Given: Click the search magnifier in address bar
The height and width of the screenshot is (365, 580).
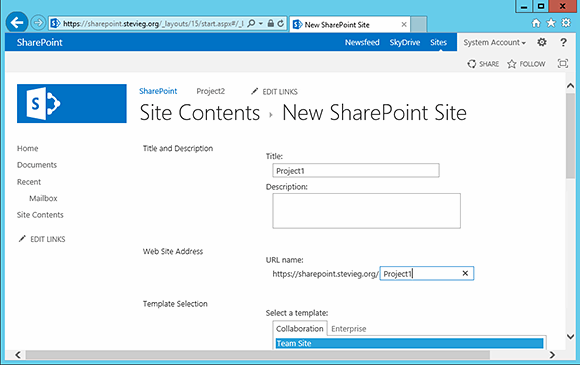Looking at the screenshot, I should pos(251,23).
